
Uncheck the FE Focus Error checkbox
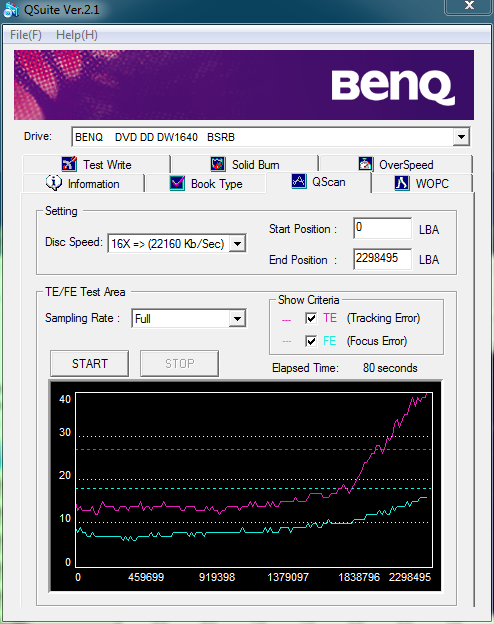(311, 341)
